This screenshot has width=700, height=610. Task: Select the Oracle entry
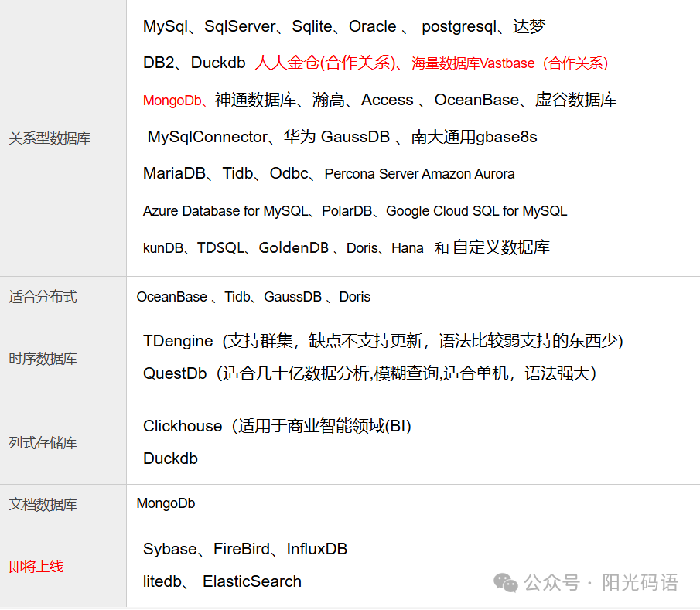(372, 27)
